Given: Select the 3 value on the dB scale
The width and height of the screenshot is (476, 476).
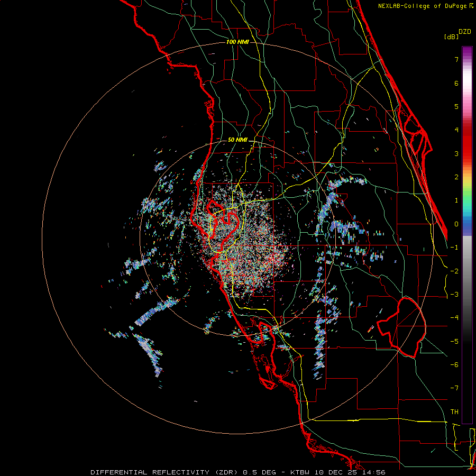Looking at the screenshot, I should [456, 153].
